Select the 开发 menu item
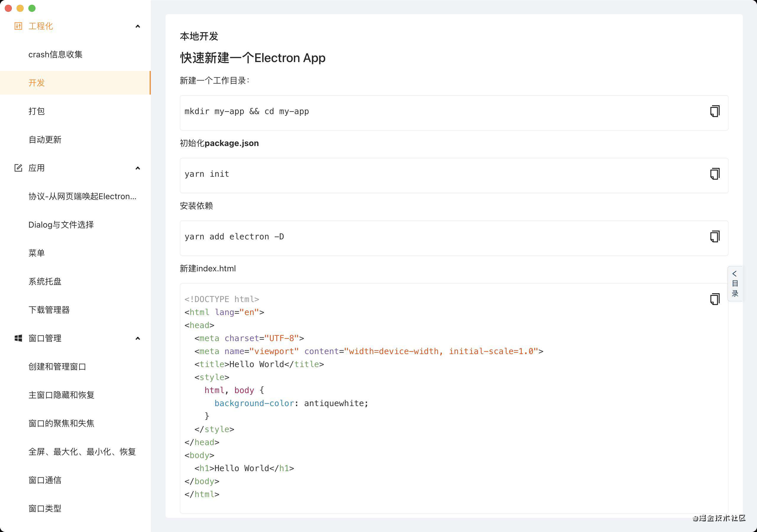This screenshot has height=532, width=757. point(75,83)
